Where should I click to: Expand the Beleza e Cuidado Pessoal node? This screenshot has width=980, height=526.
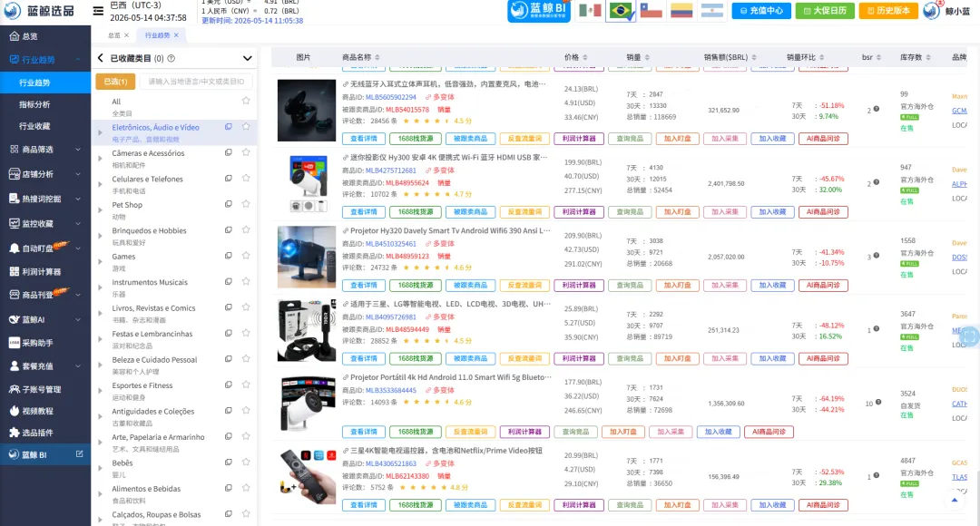point(100,365)
